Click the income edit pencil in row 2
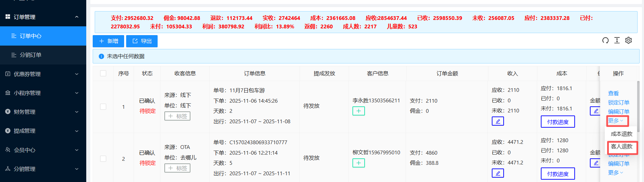 click(x=498, y=173)
